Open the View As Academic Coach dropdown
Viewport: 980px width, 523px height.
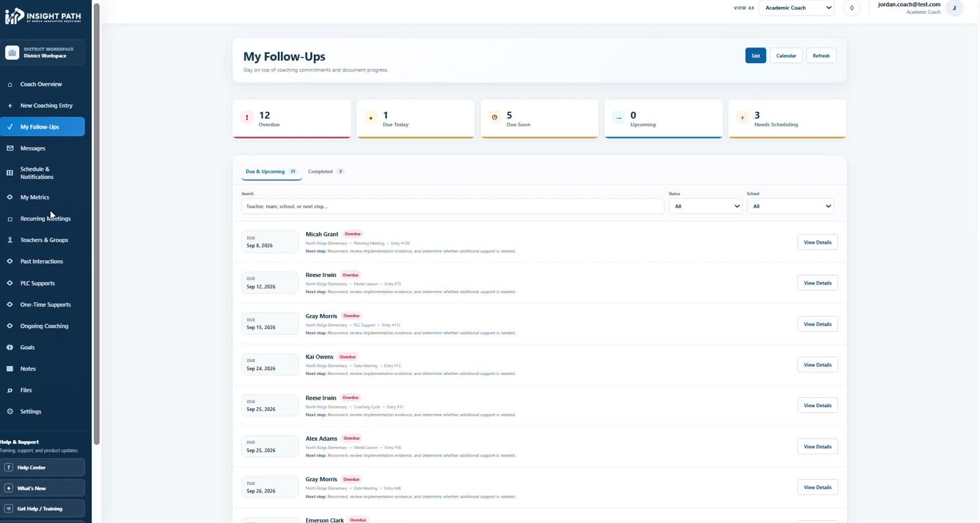coord(796,8)
